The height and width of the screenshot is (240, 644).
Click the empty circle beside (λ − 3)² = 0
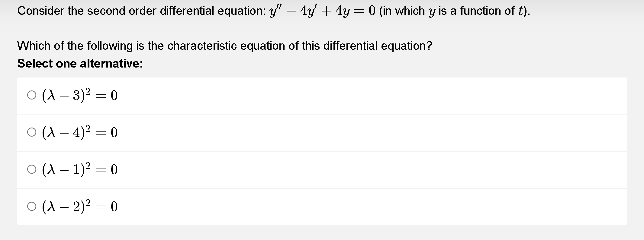(31, 96)
